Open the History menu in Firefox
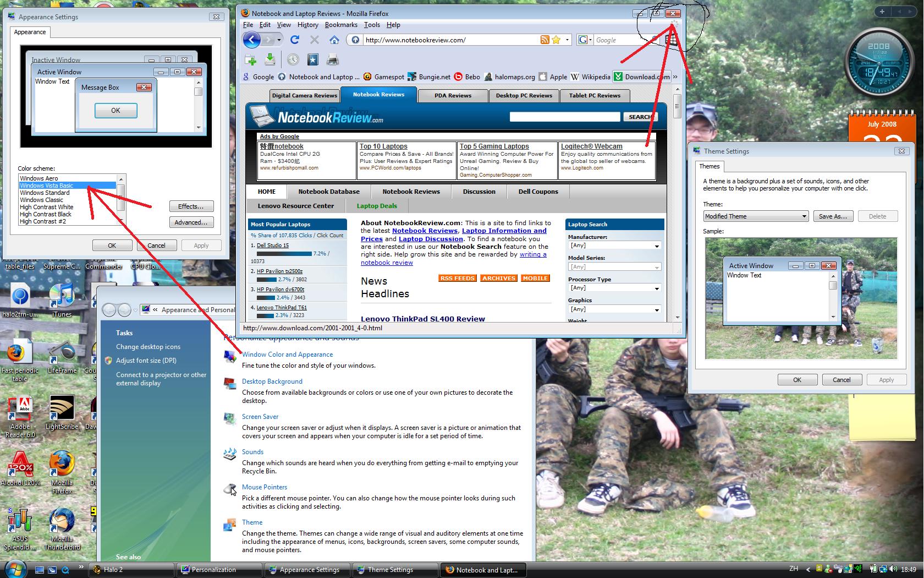The height and width of the screenshot is (578, 924). point(307,25)
